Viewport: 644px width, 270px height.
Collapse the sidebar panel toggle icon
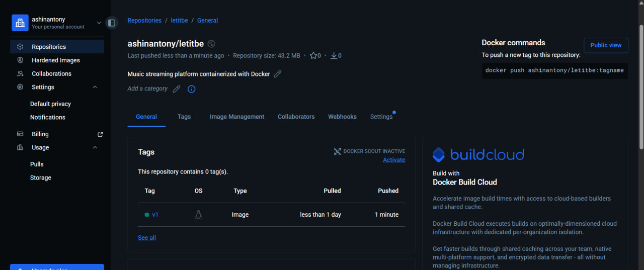coord(112,23)
